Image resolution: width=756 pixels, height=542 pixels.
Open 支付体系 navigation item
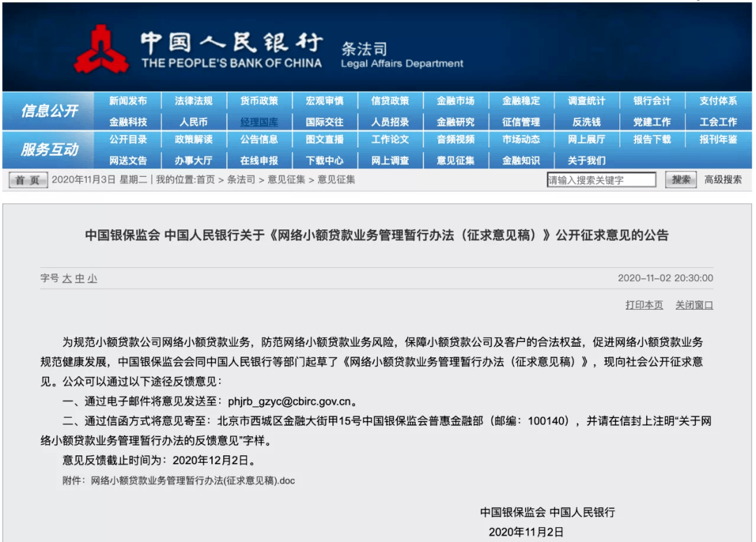pyautogui.click(x=718, y=101)
